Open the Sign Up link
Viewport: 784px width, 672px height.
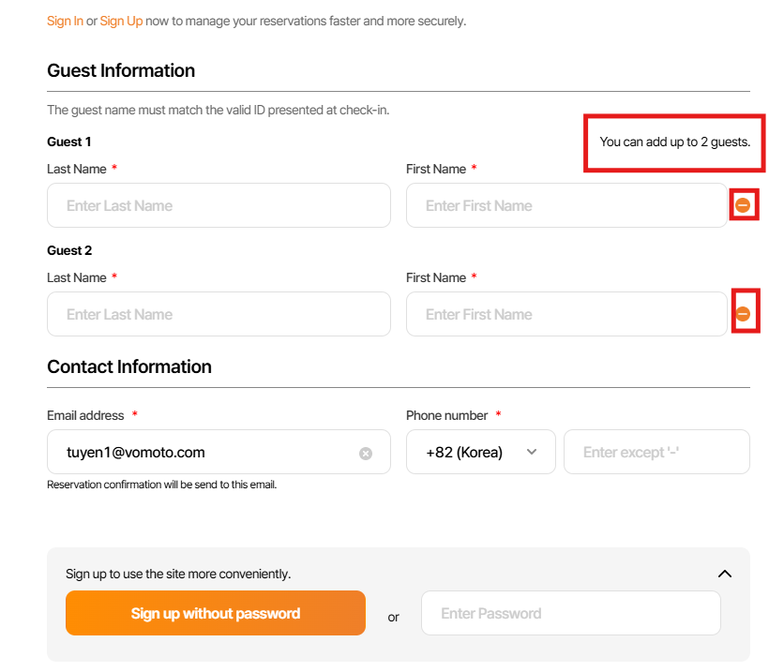(121, 21)
